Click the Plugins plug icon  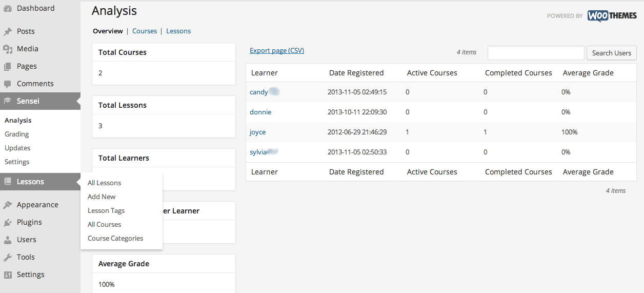[8, 223]
